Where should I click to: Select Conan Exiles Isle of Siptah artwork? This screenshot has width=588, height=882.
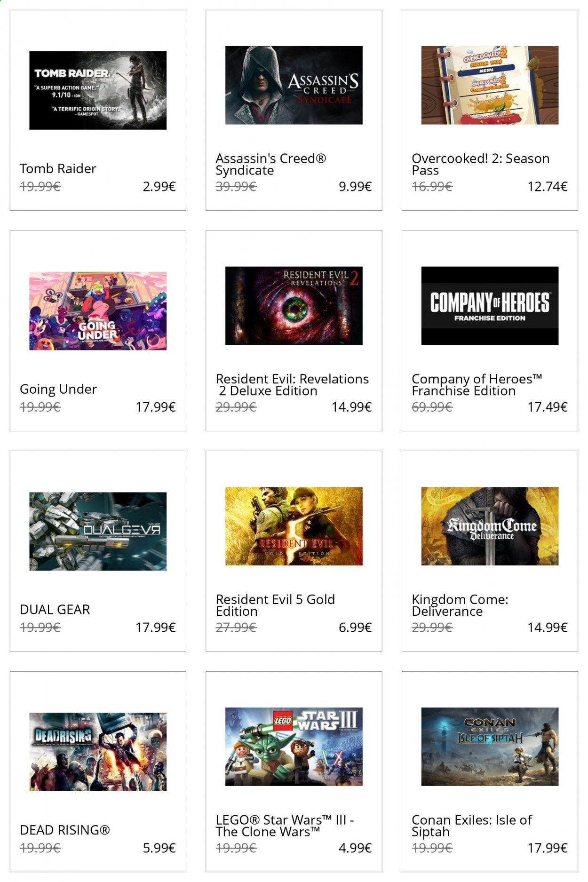tap(490, 747)
